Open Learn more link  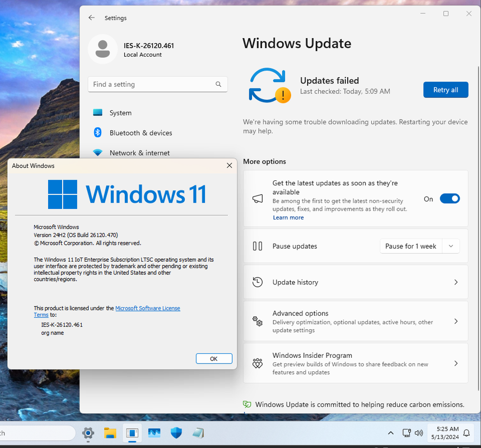[288, 217]
